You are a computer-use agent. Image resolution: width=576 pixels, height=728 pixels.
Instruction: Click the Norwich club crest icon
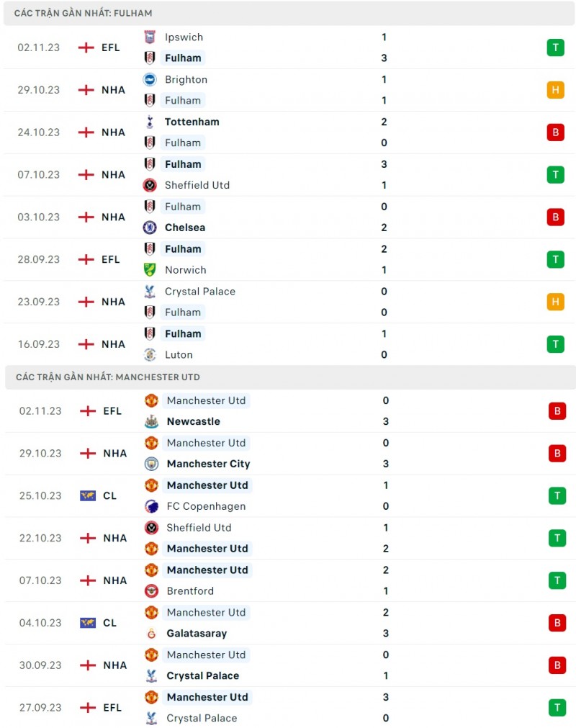click(x=150, y=270)
